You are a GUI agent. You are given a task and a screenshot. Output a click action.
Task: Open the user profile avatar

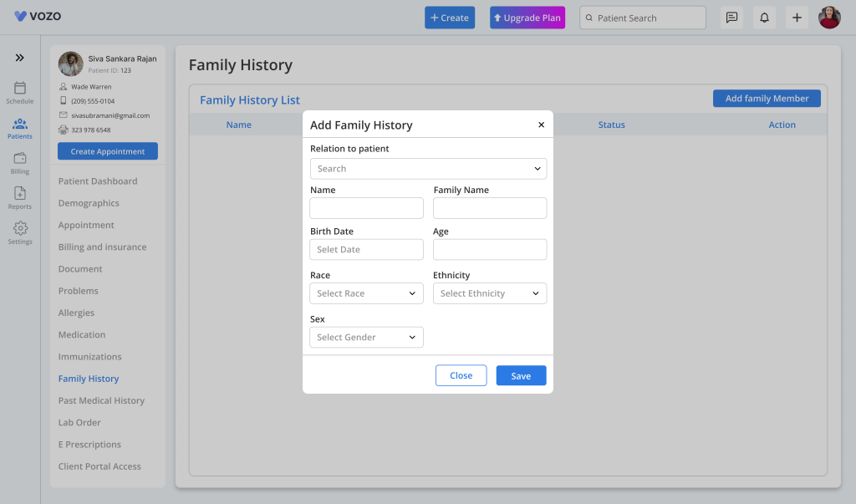pyautogui.click(x=829, y=18)
